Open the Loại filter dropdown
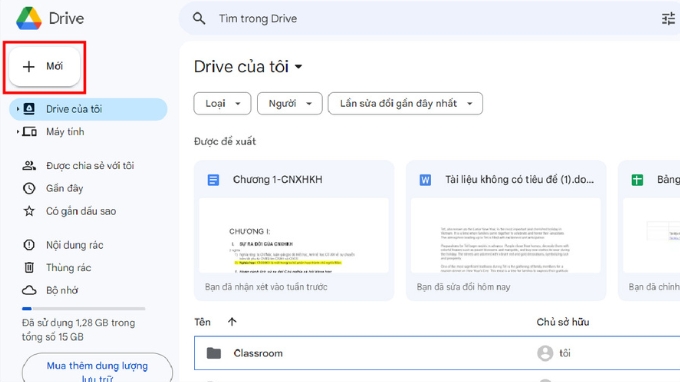The width and height of the screenshot is (680, 382). (222, 104)
